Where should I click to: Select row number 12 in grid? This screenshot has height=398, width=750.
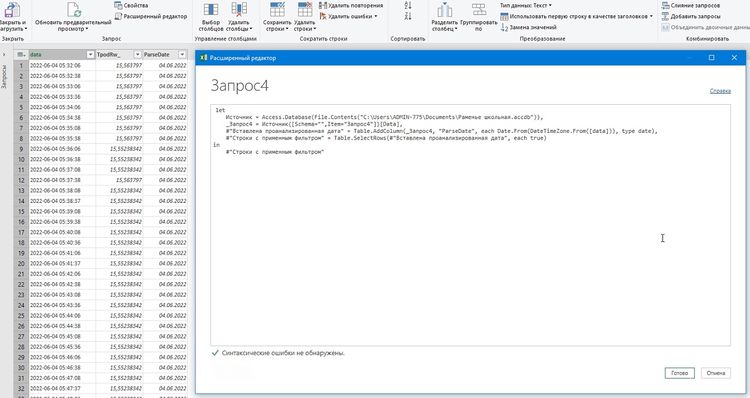(x=21, y=180)
